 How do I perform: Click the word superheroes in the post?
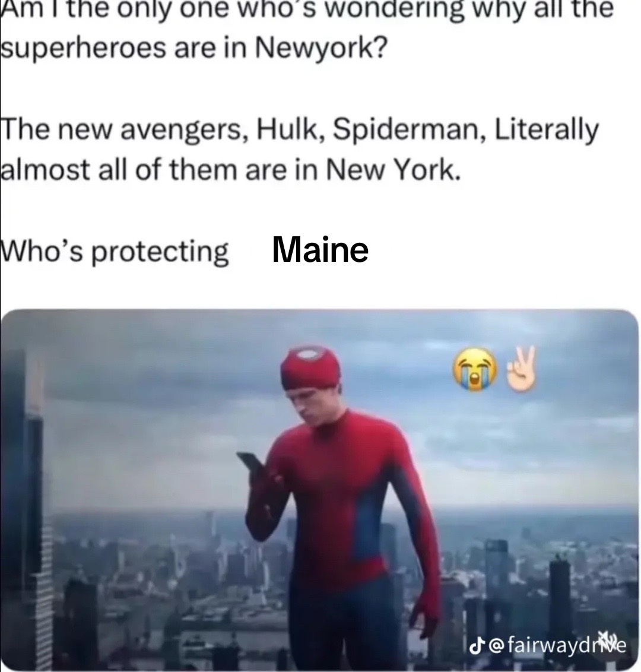pyautogui.click(x=83, y=49)
